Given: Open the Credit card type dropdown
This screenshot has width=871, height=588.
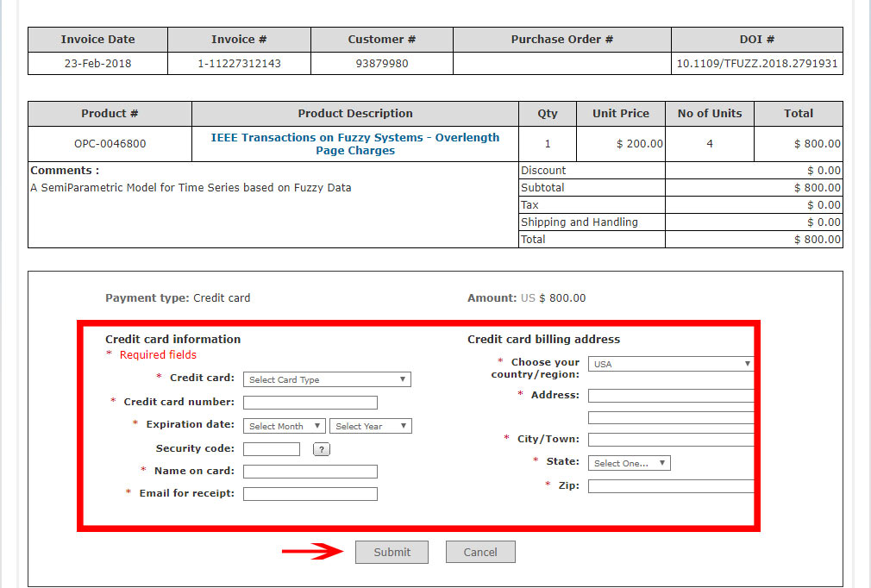Looking at the screenshot, I should pyautogui.click(x=327, y=379).
